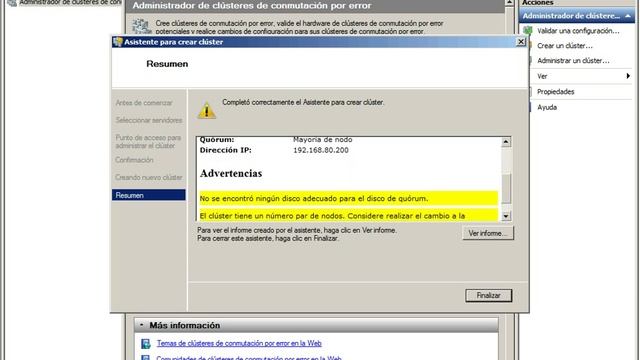Open Temas de clústeres de conmutación link
This screenshot has width=640, height=360.
pos(239,343)
